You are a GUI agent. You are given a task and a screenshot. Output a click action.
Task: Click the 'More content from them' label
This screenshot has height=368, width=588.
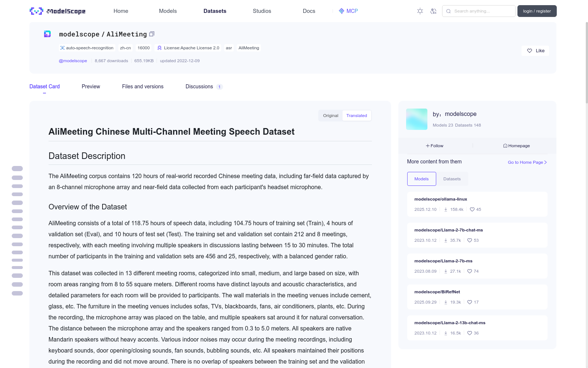(434, 162)
